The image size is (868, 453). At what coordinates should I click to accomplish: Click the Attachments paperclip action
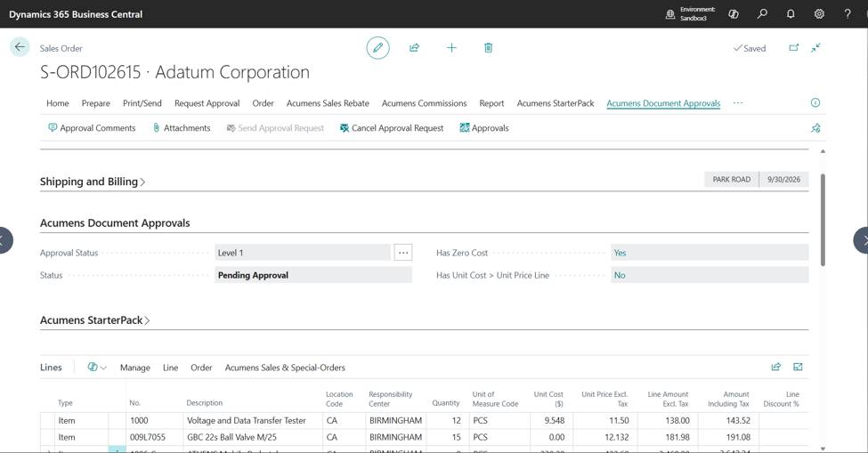(x=182, y=128)
